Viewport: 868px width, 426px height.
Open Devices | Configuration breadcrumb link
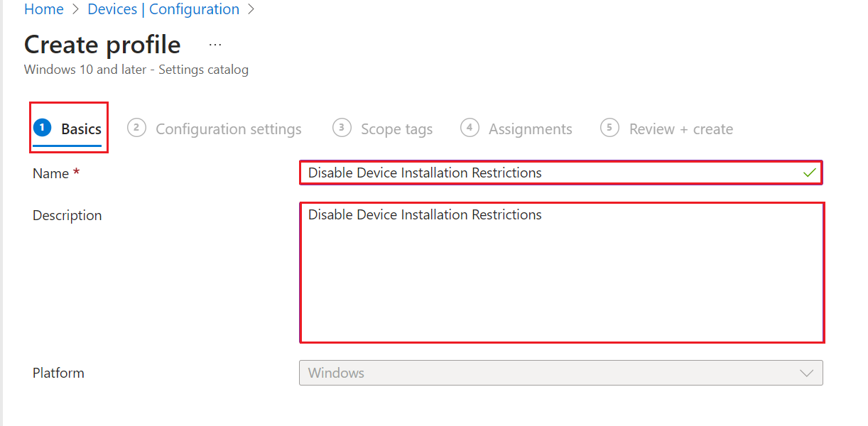click(x=163, y=9)
